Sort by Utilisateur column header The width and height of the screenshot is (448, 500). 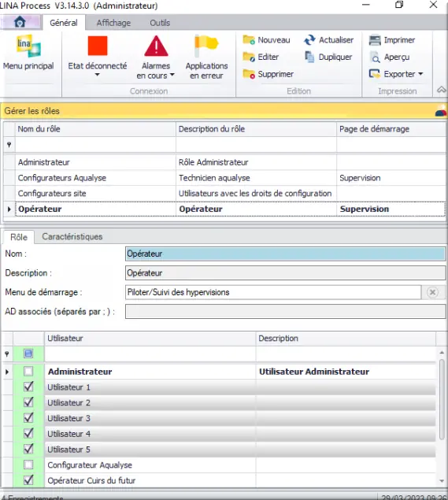click(150, 339)
